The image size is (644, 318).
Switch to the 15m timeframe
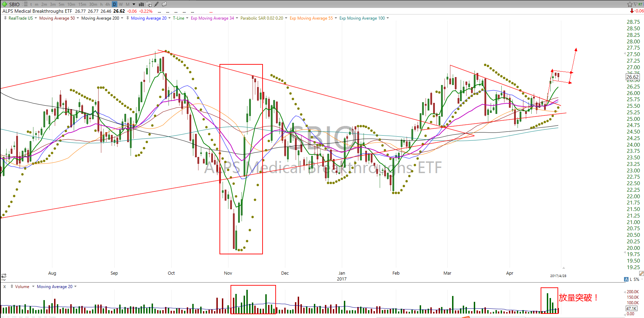coord(82,4)
